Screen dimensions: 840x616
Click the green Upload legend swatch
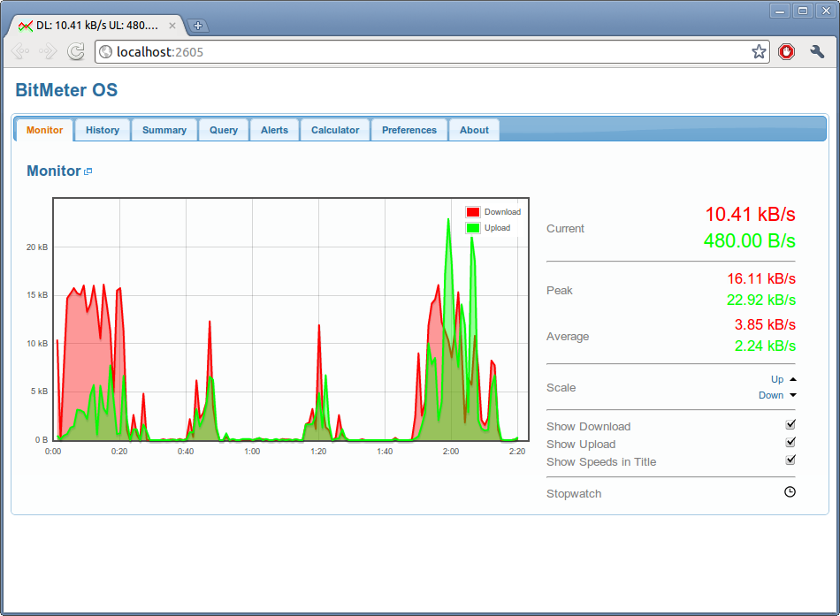pos(472,228)
